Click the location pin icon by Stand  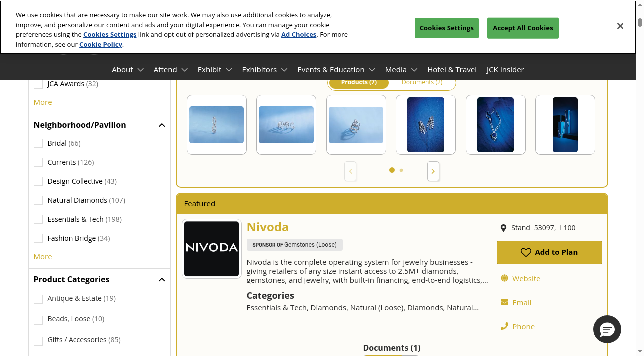pyautogui.click(x=503, y=228)
